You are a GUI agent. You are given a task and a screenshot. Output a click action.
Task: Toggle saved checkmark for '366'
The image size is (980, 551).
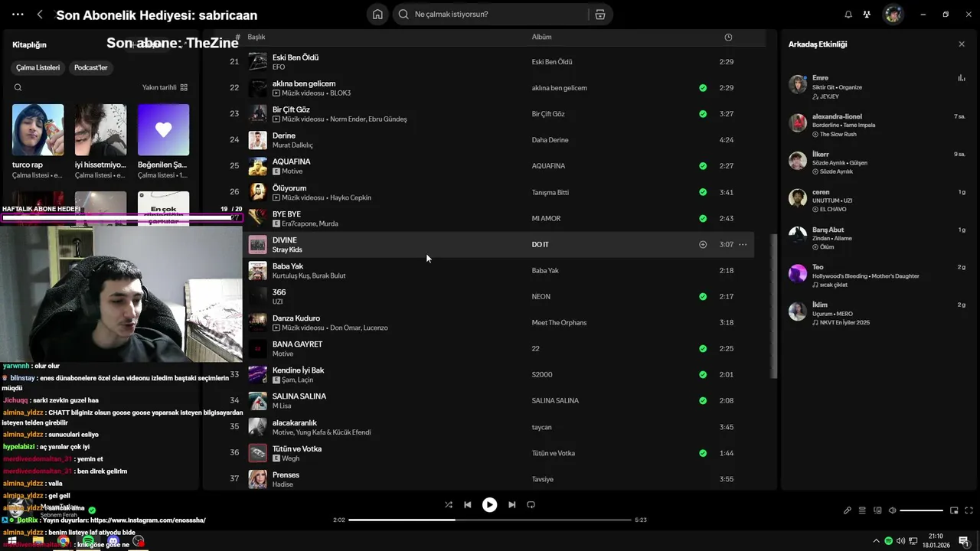pyautogui.click(x=703, y=296)
